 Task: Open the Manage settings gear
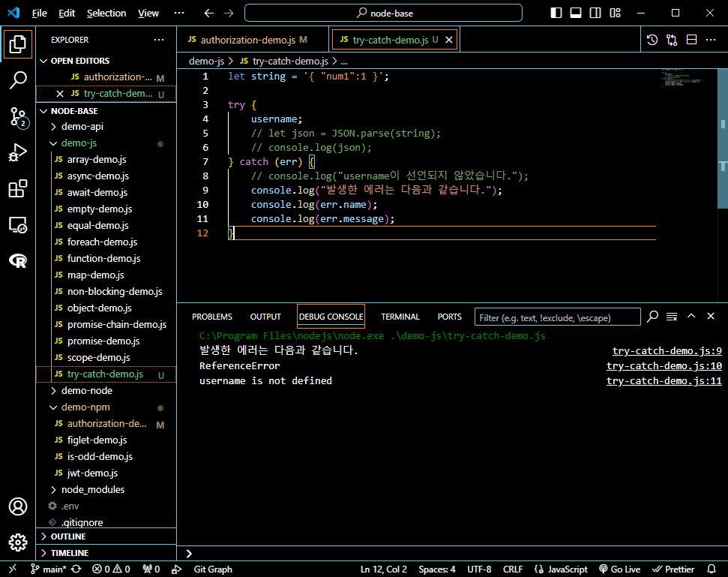(18, 542)
